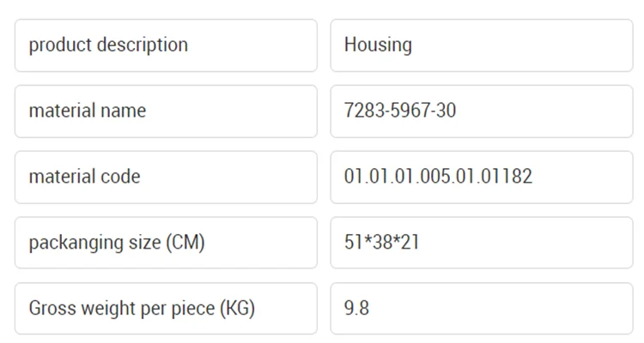Click the material name label box
Viewport: 644px width, 343px height.
[166, 111]
